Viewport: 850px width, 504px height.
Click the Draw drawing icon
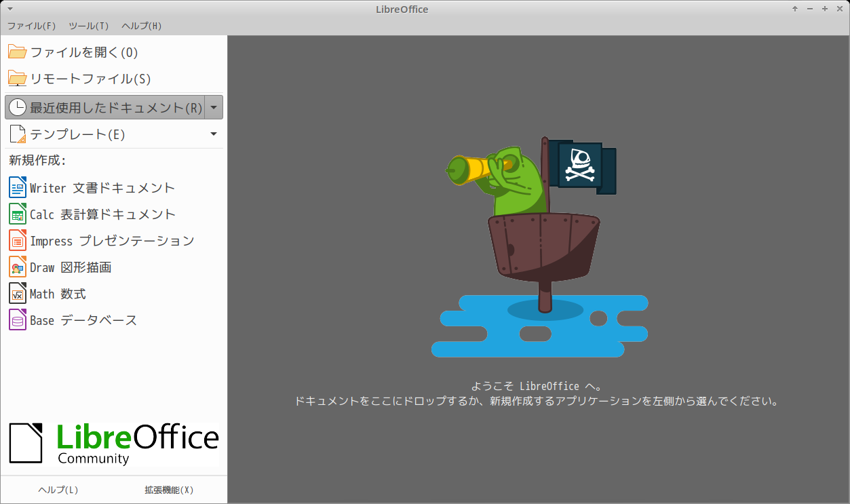coord(18,267)
